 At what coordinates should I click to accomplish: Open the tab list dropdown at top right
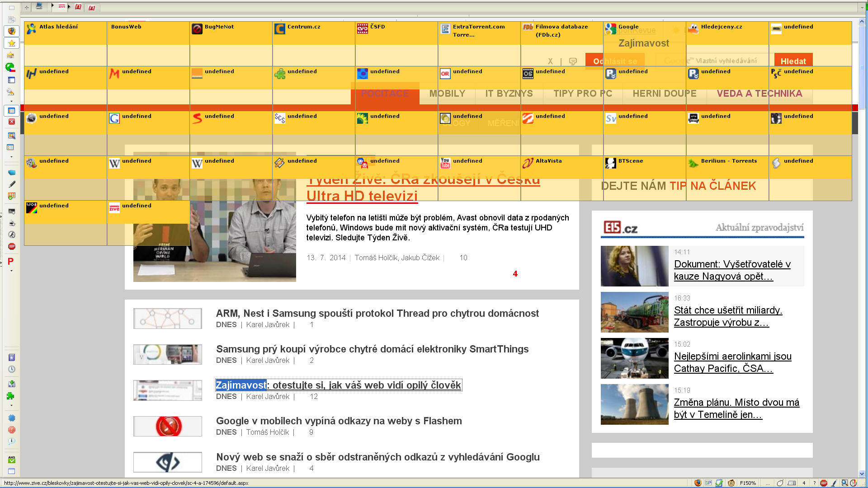tap(862, 7)
